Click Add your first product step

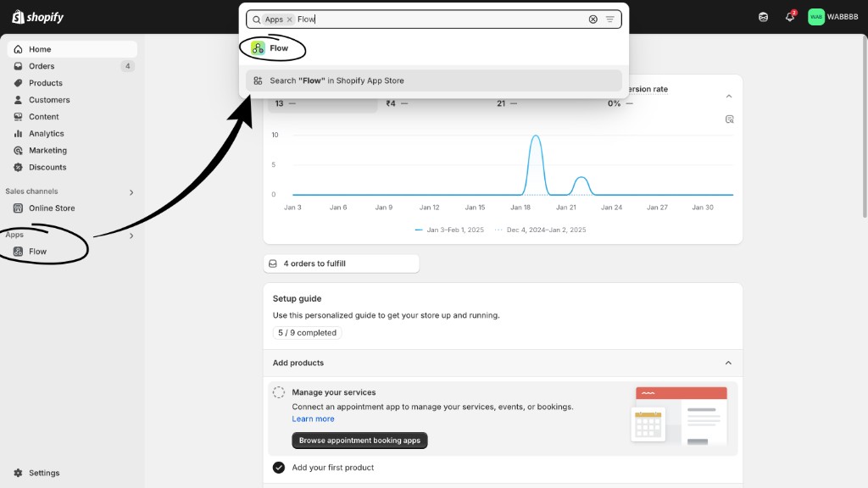click(x=332, y=468)
